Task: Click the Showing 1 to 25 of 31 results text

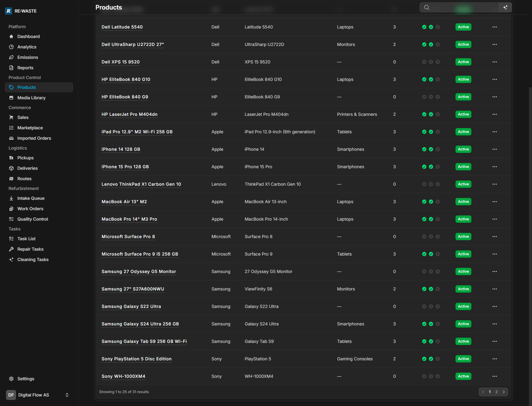Action: [124, 392]
